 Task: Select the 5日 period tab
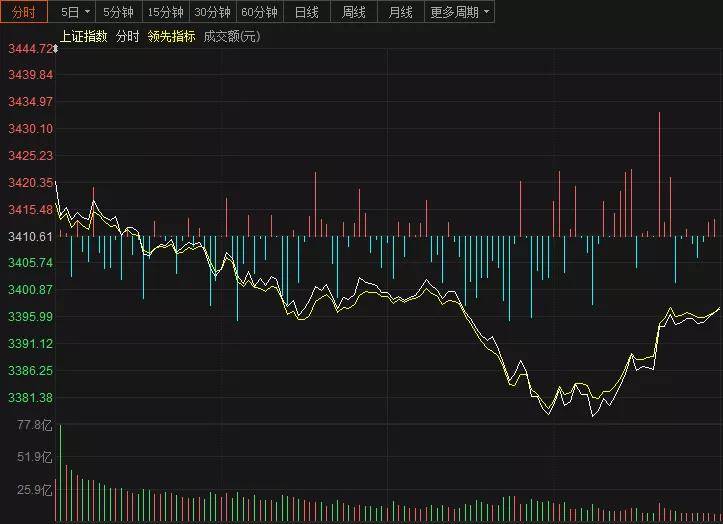click(x=68, y=12)
